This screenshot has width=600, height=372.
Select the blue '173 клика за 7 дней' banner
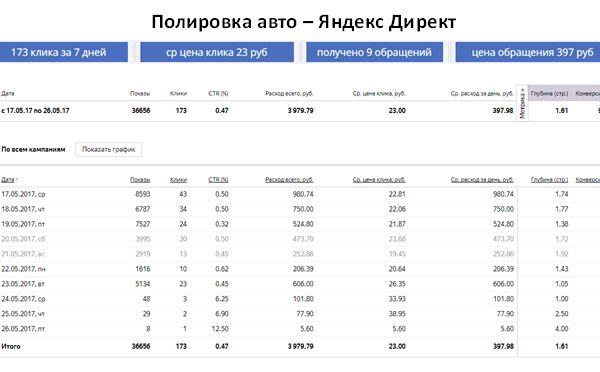64,52
